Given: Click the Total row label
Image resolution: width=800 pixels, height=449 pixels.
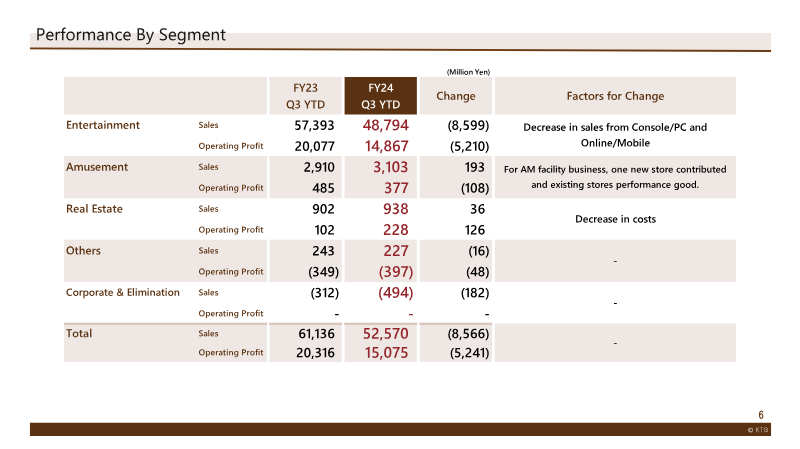Looking at the screenshot, I should 79,333.
